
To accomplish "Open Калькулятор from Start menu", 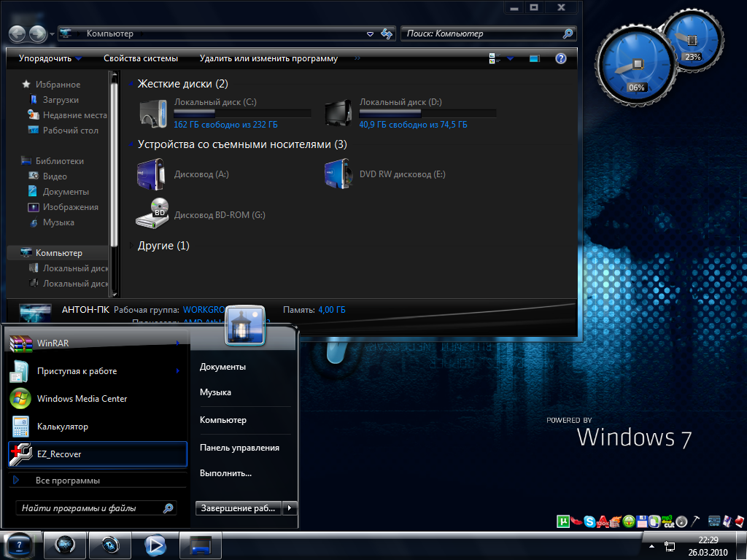I will pyautogui.click(x=98, y=426).
